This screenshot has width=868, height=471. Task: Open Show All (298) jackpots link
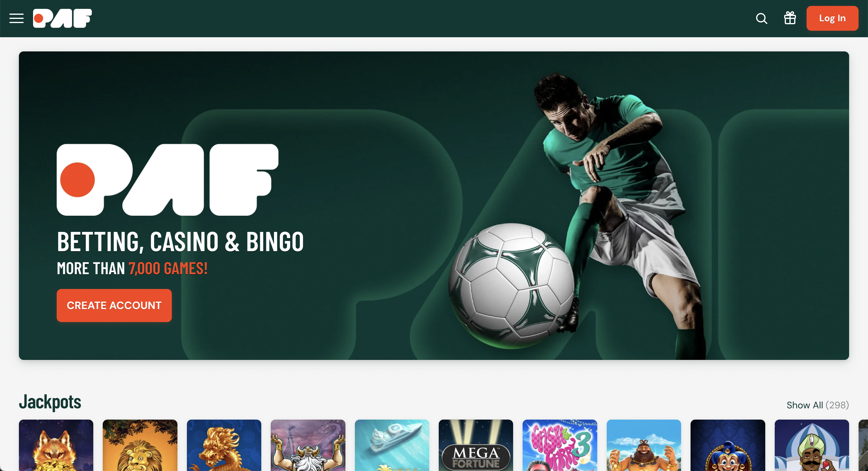[818, 405]
